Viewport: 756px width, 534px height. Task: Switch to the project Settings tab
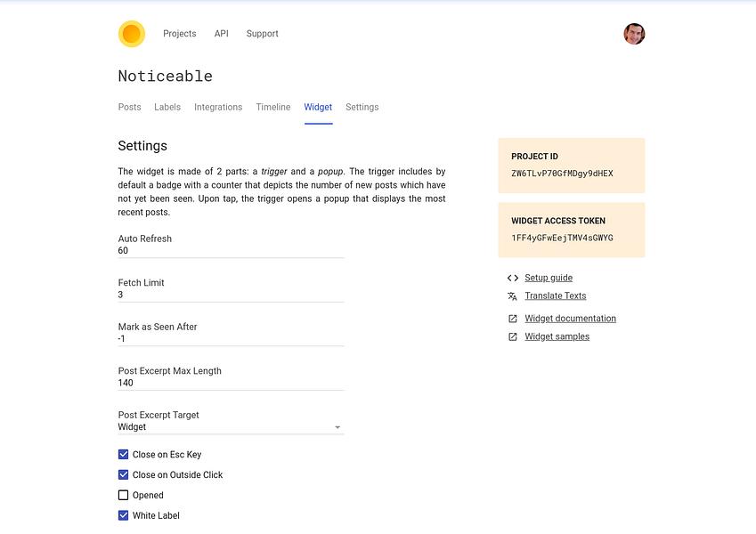[362, 107]
